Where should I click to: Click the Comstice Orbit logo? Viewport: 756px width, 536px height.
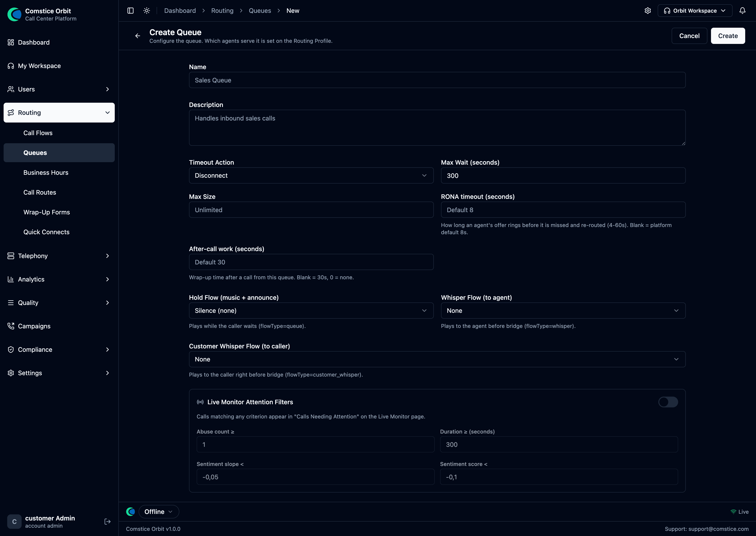14,14
